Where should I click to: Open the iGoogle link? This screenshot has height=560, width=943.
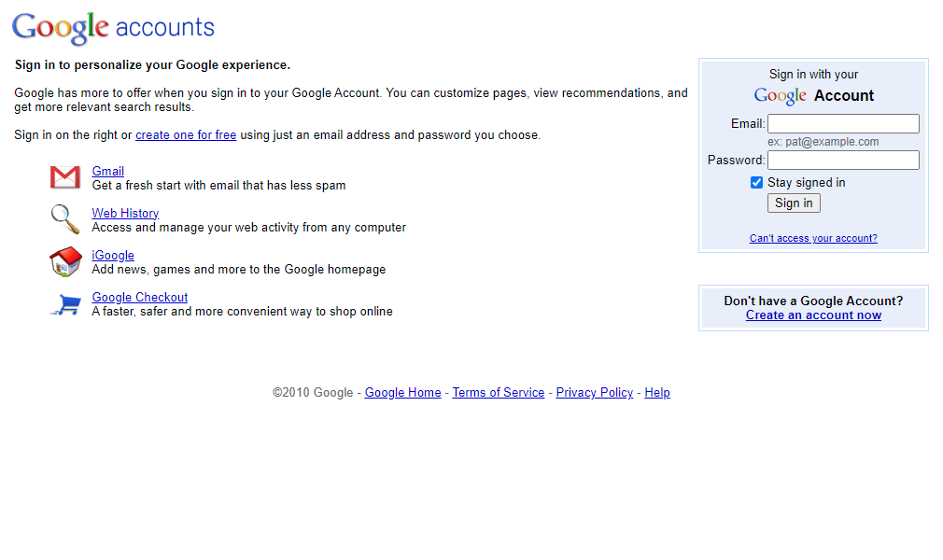pyautogui.click(x=112, y=255)
